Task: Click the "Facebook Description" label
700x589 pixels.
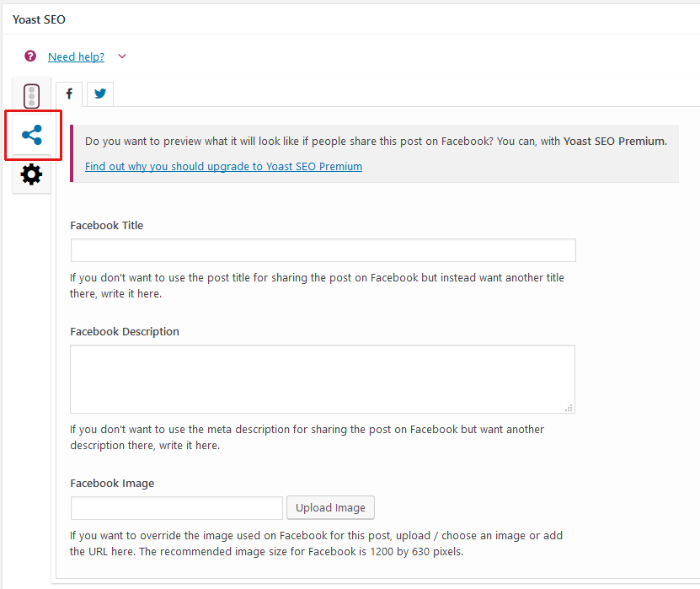Action: [125, 331]
